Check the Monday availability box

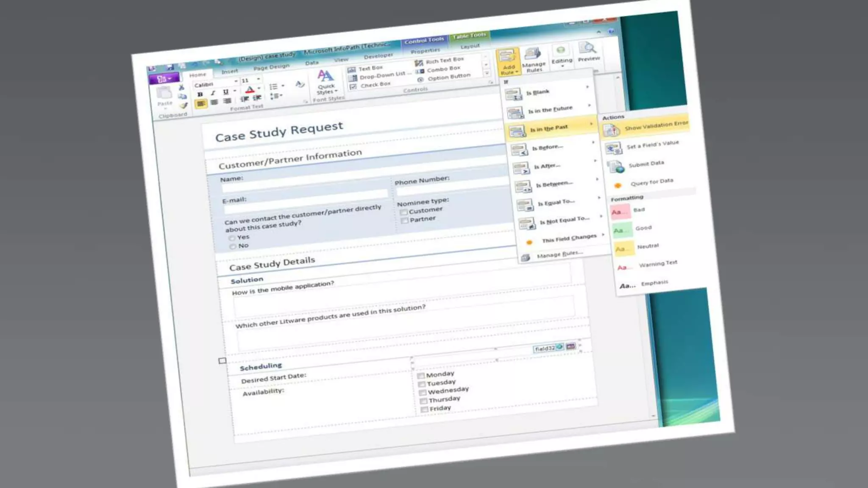(x=421, y=376)
